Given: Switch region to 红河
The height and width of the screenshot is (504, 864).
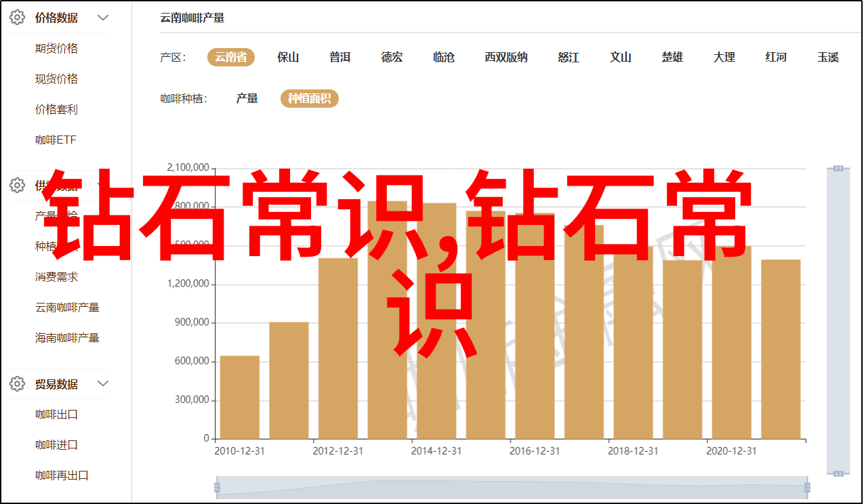Looking at the screenshot, I should click(x=777, y=58).
